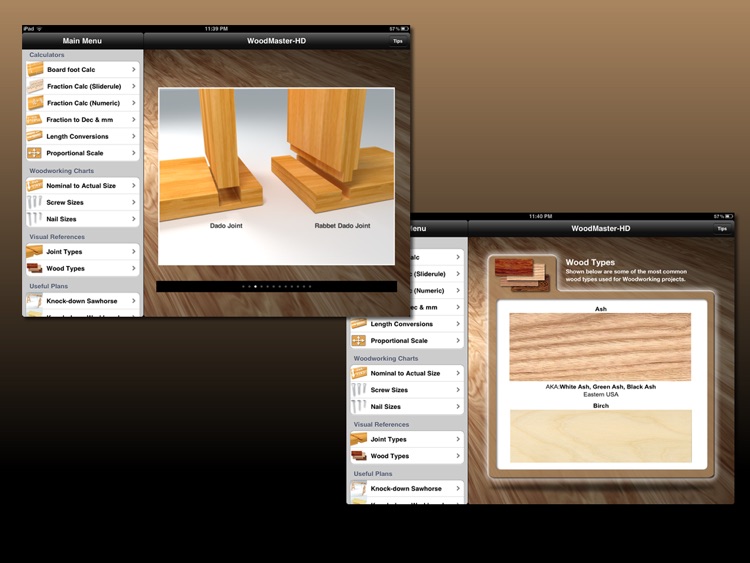This screenshot has width=750, height=563.
Task: Click stacked wood samples icon beside Wood Types header
Action: tap(522, 275)
